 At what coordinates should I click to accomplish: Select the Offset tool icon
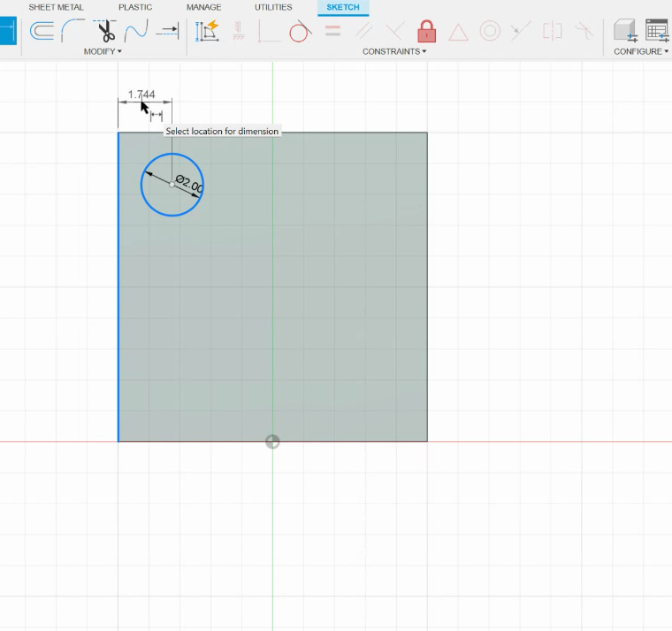[42, 31]
